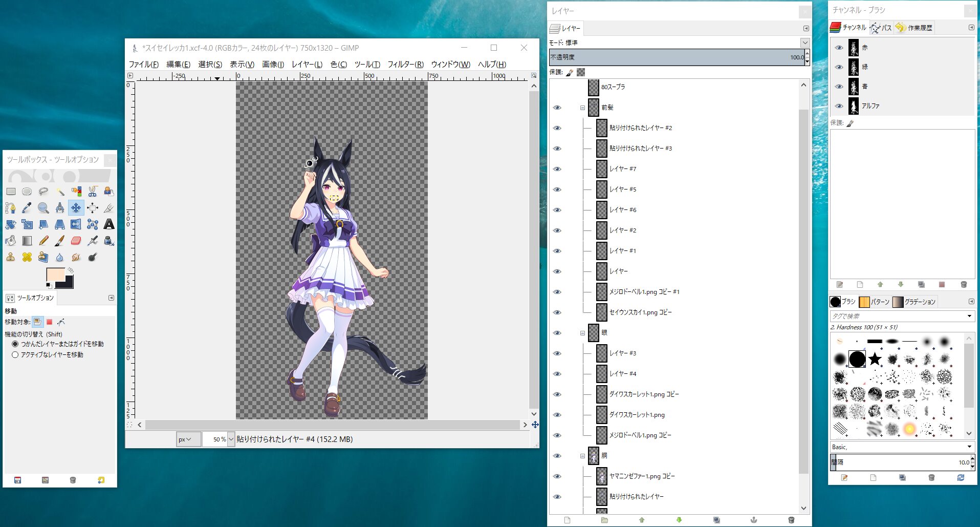Select the Alignment tool
This screenshot has height=527, width=980.
click(93, 208)
